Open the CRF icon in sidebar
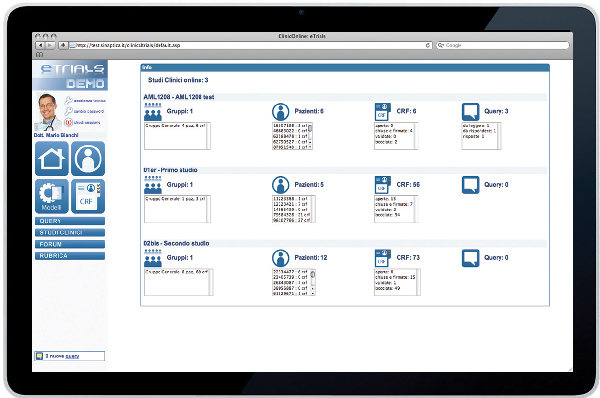Viewport: 600px width, 398px height. click(88, 196)
